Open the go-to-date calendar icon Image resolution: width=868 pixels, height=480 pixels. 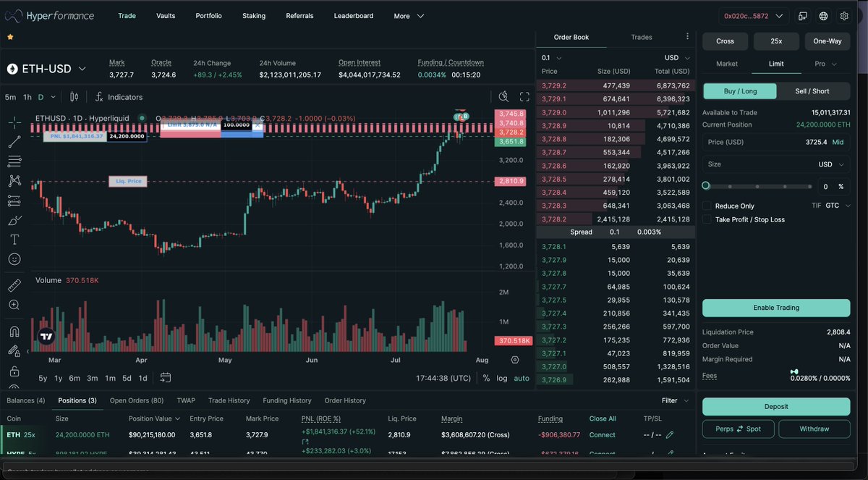click(166, 377)
